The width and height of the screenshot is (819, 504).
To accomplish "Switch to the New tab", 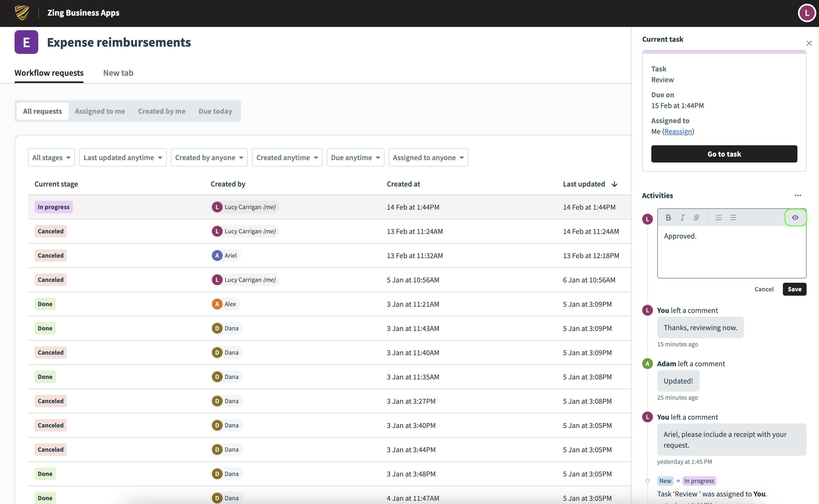I will pos(118,73).
